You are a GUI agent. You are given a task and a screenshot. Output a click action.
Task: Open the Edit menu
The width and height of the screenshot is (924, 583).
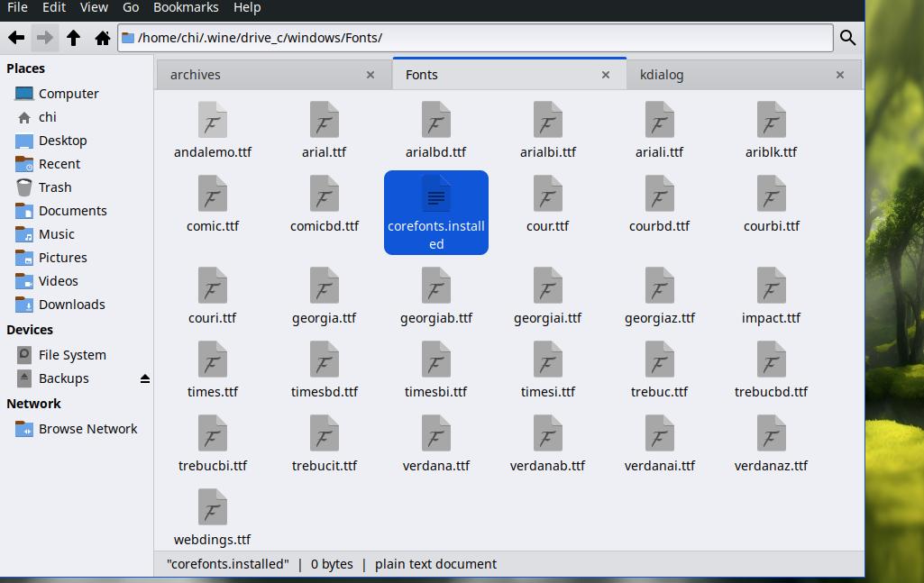point(54,7)
